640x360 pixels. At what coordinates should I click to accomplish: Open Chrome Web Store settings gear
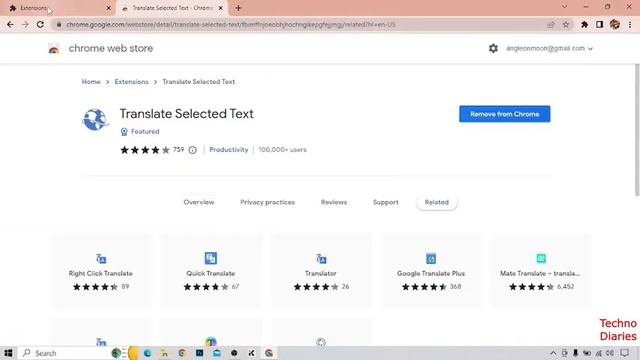click(x=493, y=48)
